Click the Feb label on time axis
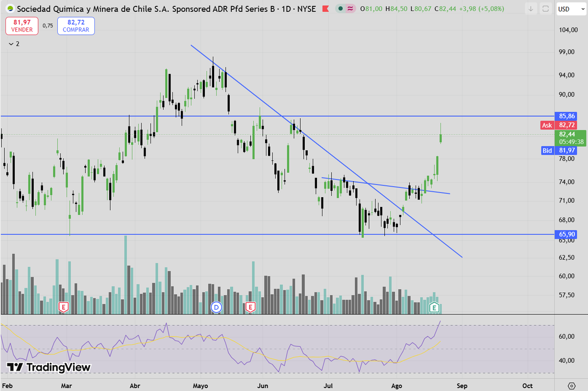This screenshot has height=391, width=588. (7, 385)
